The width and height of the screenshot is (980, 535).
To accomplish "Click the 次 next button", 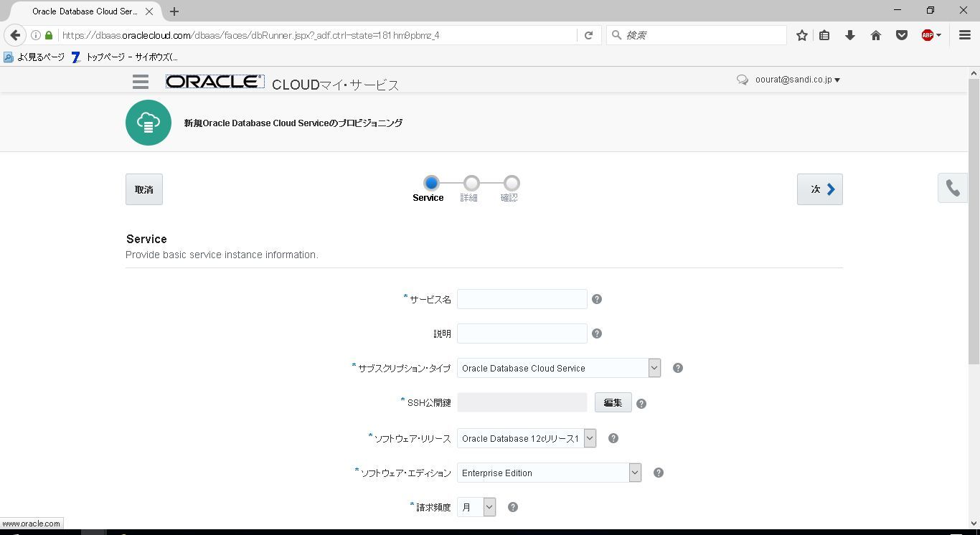I will tap(820, 189).
